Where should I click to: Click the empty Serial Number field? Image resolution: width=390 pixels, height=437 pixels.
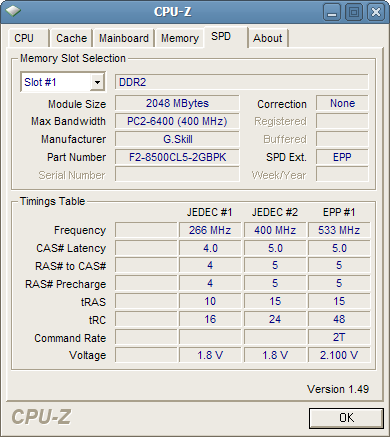(177, 174)
